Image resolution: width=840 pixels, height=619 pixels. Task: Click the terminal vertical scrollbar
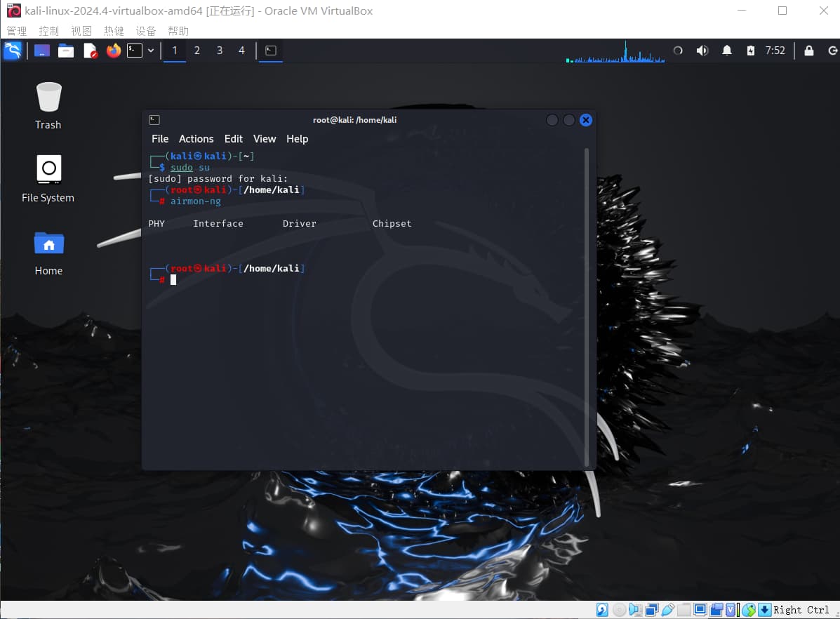pos(587,307)
